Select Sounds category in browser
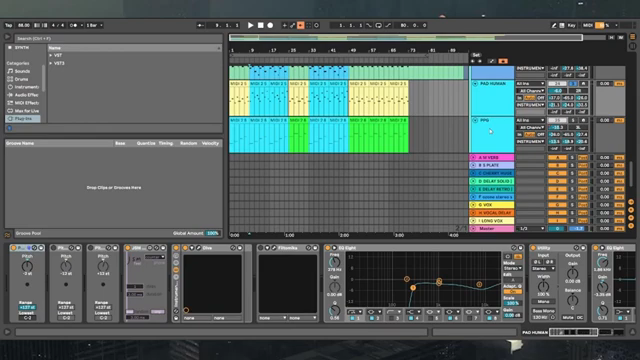This screenshot has height=360, width=640. point(22,71)
